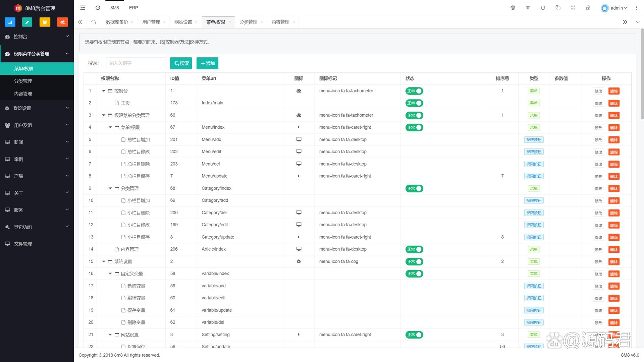Open the ERP top menu item

pos(133,8)
